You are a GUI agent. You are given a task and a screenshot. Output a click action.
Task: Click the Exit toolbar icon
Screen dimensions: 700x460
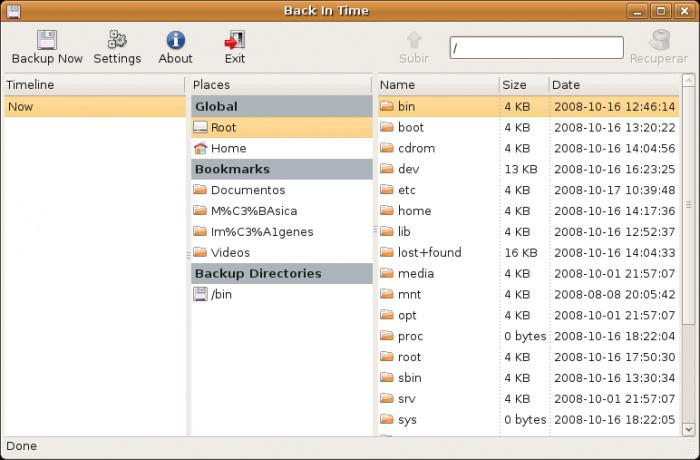(234, 41)
